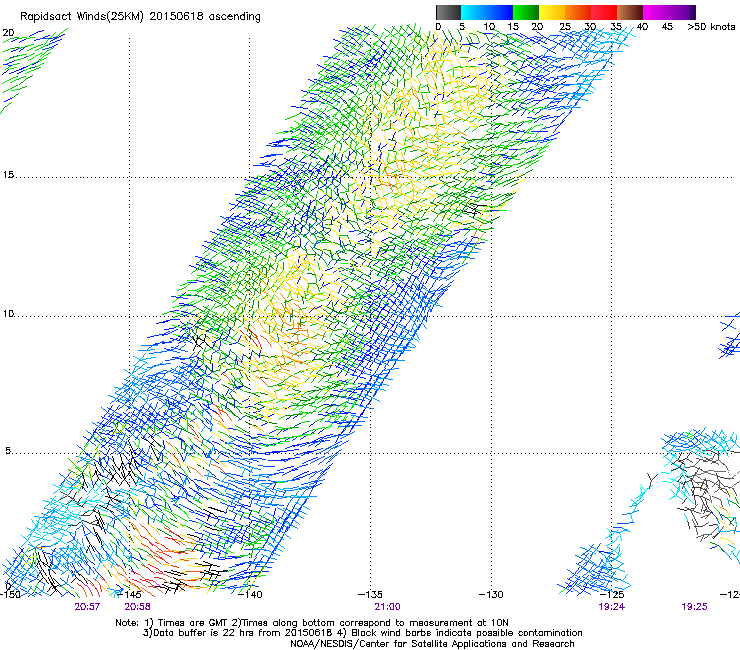Image resolution: width=740 pixels, height=650 pixels.
Task: Click the brown 35-40 knots color segment
Action: [630, 12]
